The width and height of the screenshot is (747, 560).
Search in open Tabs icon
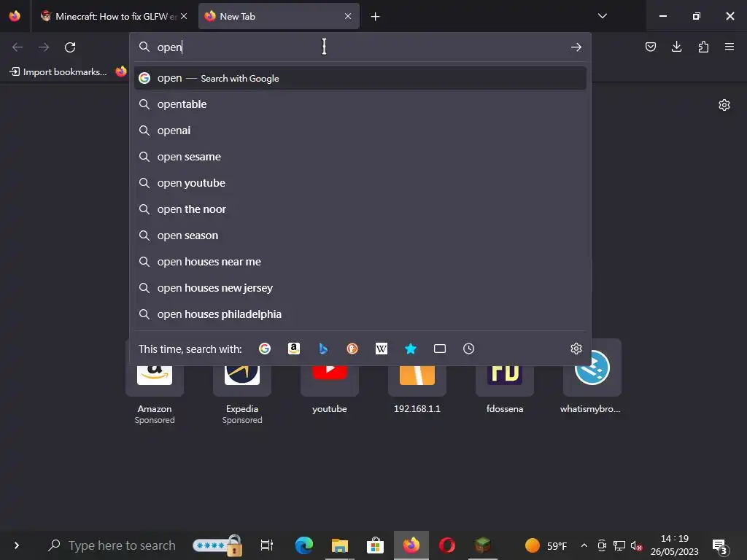click(440, 349)
